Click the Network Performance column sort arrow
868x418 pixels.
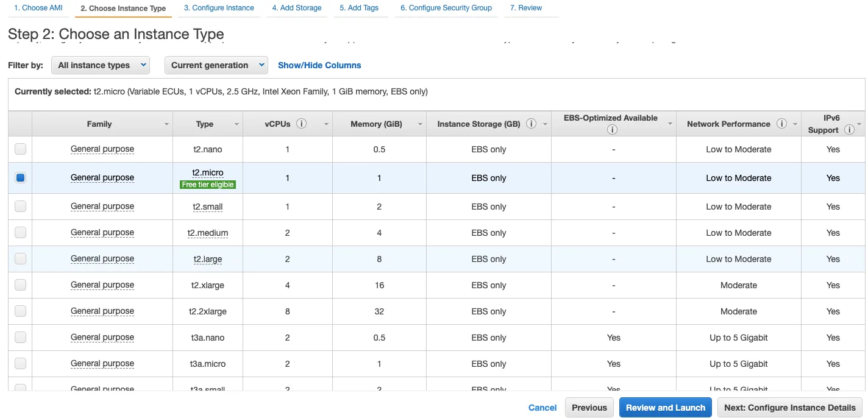click(x=795, y=124)
